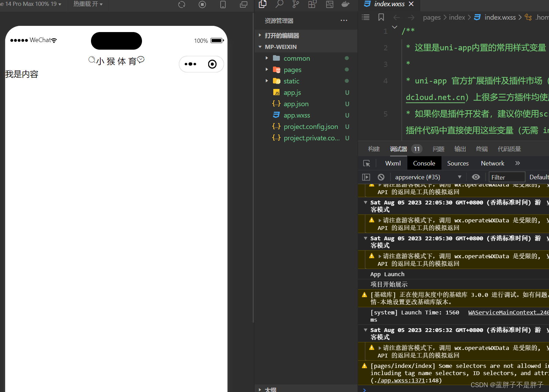This screenshot has height=392, width=549.
Task: Tap the capsule circle close button
Action: tap(212, 64)
